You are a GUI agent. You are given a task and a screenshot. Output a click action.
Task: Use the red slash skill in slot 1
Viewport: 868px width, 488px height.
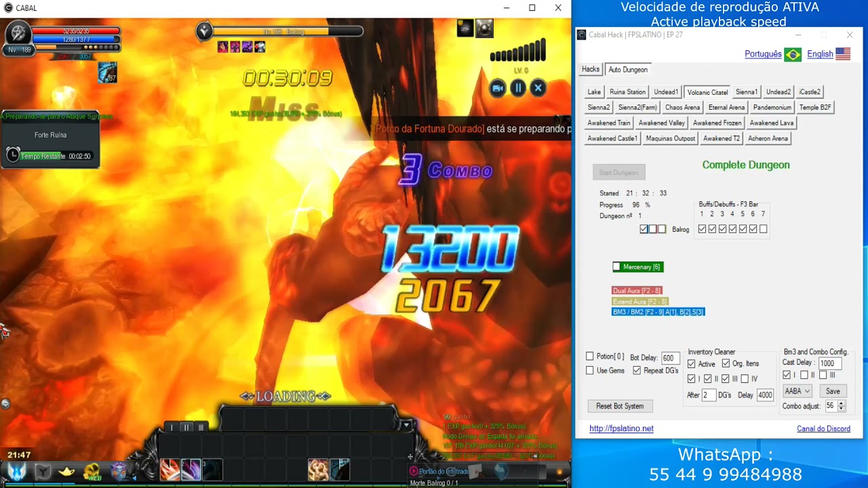170,470
